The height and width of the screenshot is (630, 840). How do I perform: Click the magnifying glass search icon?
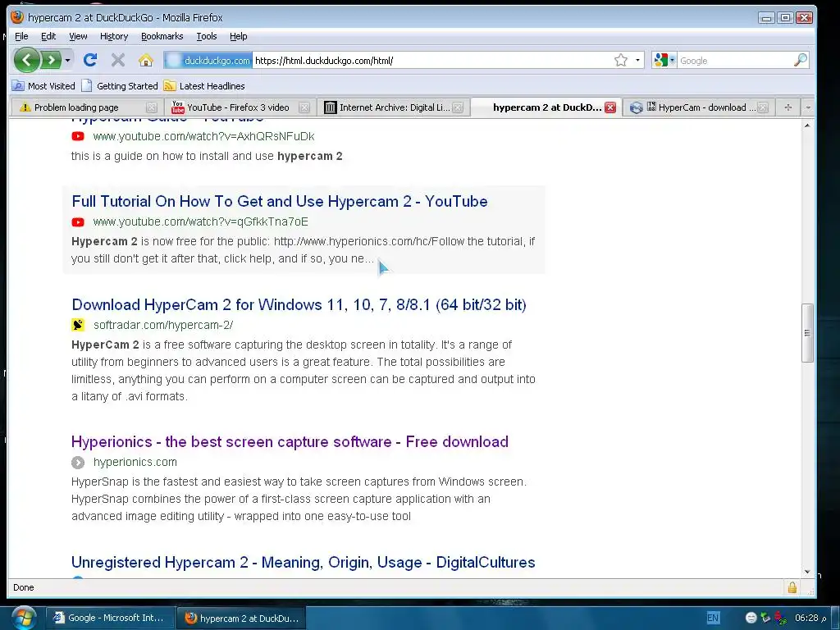click(801, 60)
